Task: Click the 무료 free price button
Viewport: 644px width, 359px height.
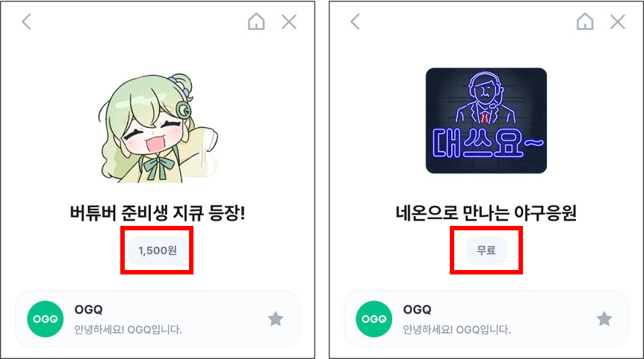Action: (486, 251)
